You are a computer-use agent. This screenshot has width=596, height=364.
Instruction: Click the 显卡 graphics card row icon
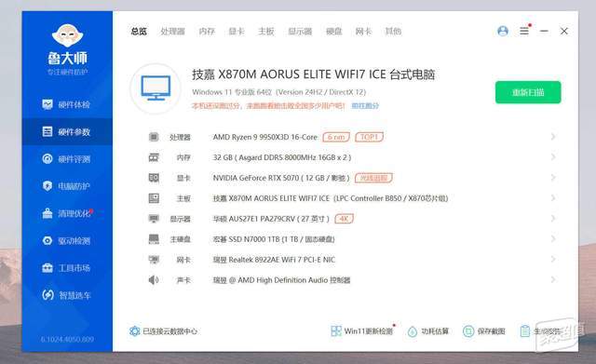point(154,178)
